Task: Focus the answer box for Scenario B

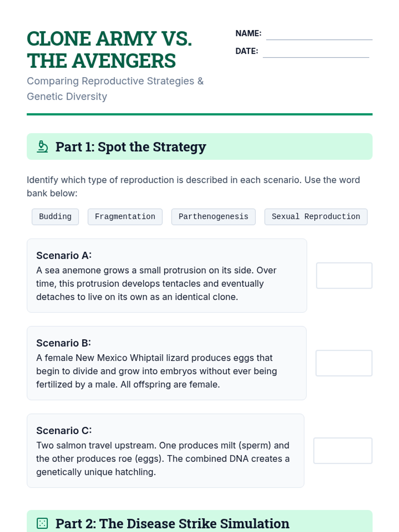Action: tap(343, 363)
